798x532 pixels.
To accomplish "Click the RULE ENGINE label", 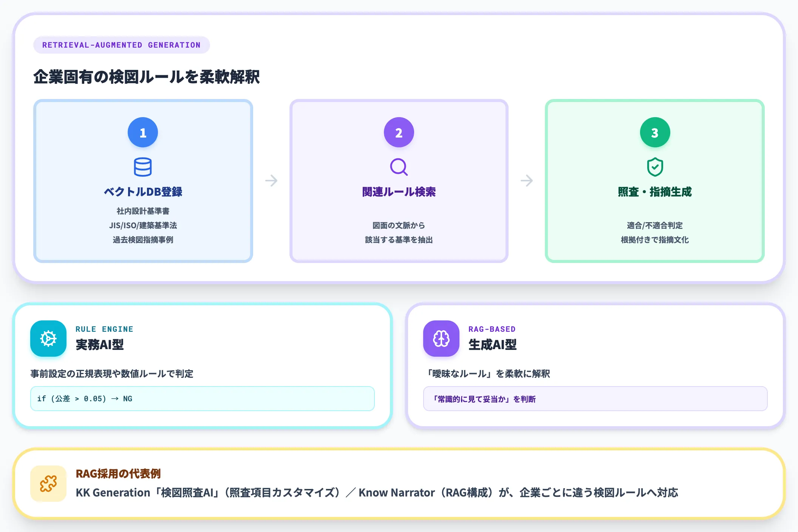I will (104, 329).
